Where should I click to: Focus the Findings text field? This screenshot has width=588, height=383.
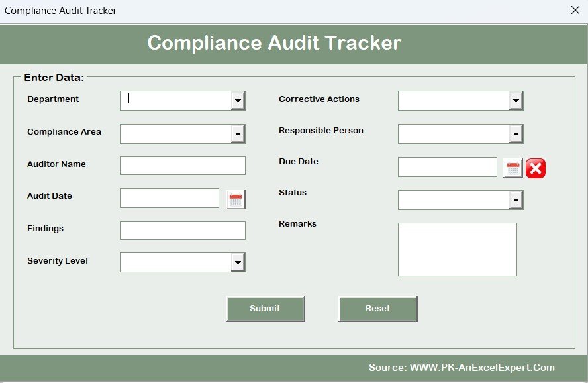pyautogui.click(x=183, y=231)
